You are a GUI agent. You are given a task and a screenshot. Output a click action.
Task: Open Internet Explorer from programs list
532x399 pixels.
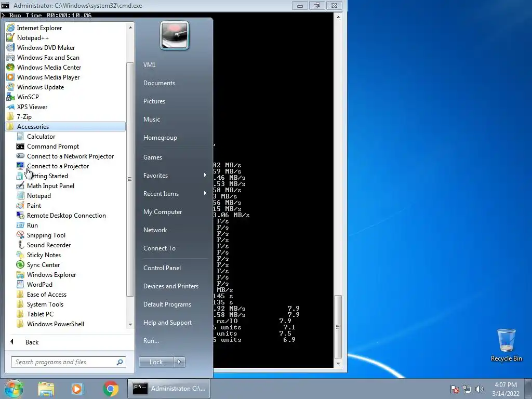(x=39, y=28)
